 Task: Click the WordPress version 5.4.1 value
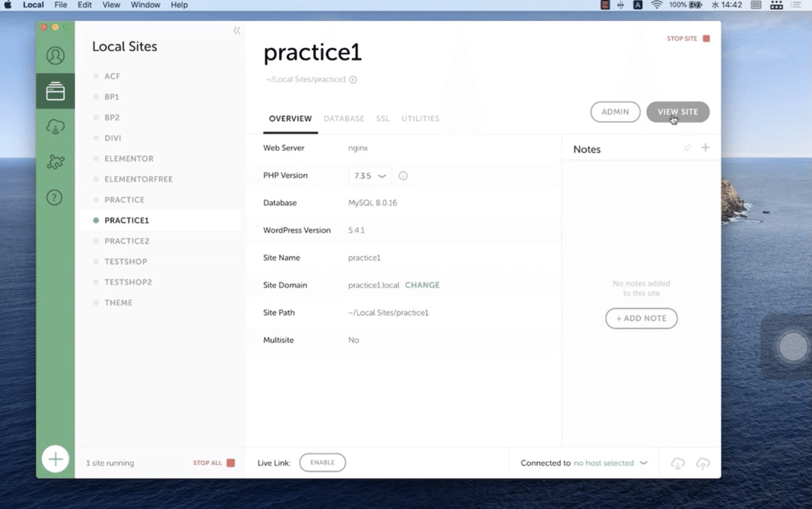coord(357,230)
